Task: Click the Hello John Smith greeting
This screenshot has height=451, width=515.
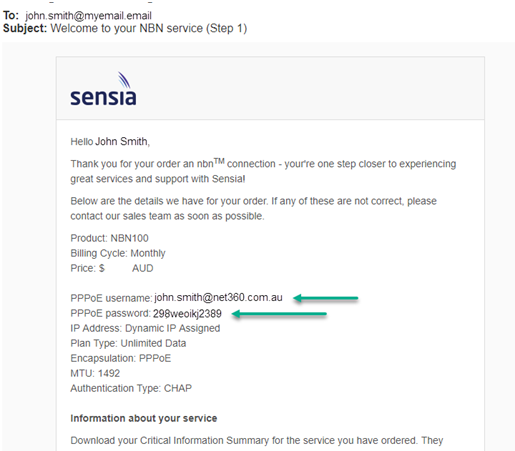Action: click(110, 142)
